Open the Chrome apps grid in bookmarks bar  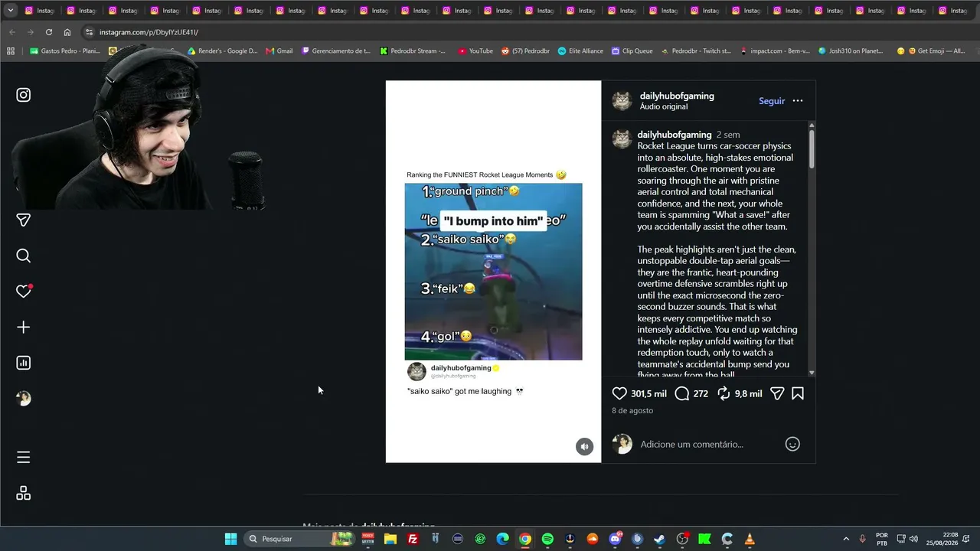11,51
